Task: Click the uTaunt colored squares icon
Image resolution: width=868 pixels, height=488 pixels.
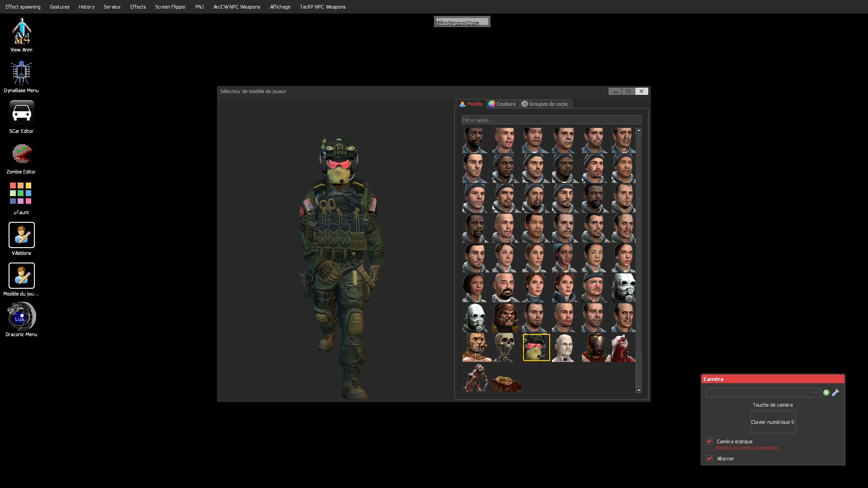Action: click(21, 193)
